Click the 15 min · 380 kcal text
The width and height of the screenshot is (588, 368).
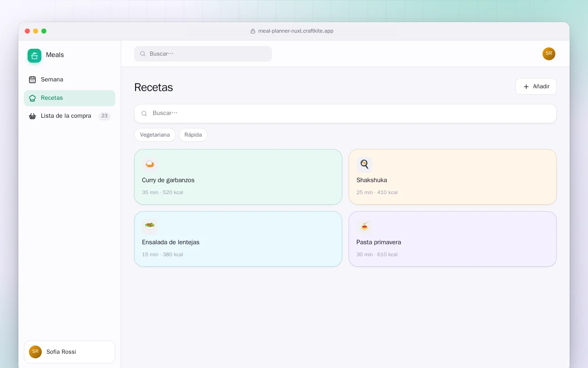(x=163, y=254)
